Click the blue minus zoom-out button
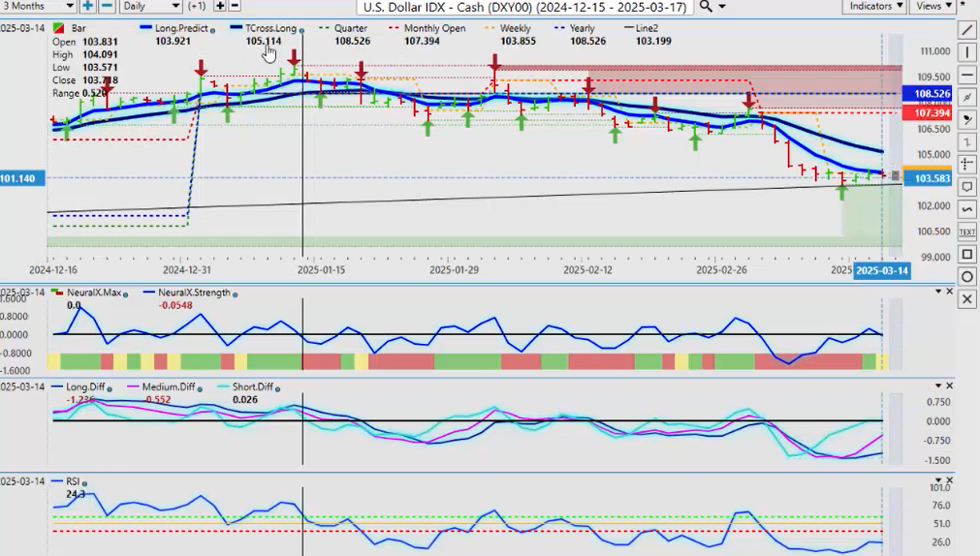 pos(107,6)
